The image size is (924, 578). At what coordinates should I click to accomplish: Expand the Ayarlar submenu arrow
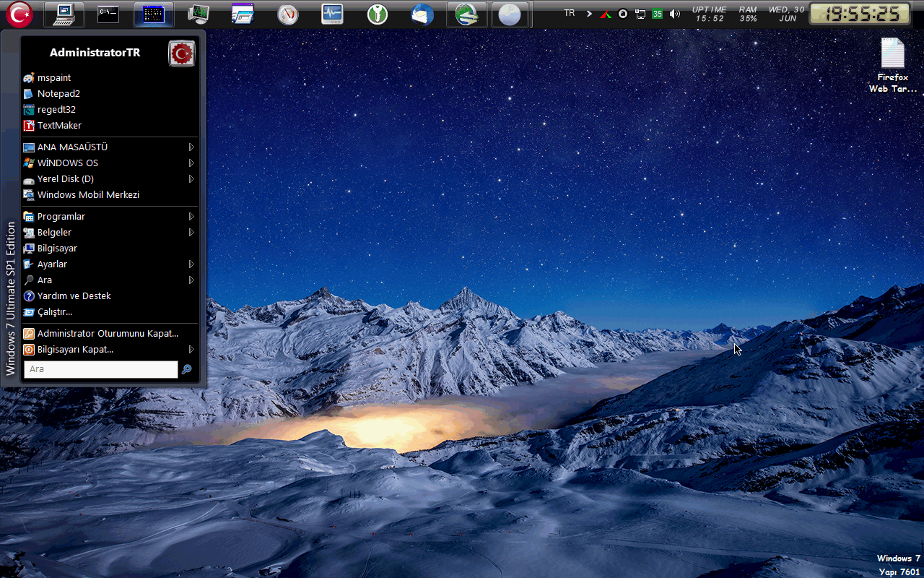[191, 264]
